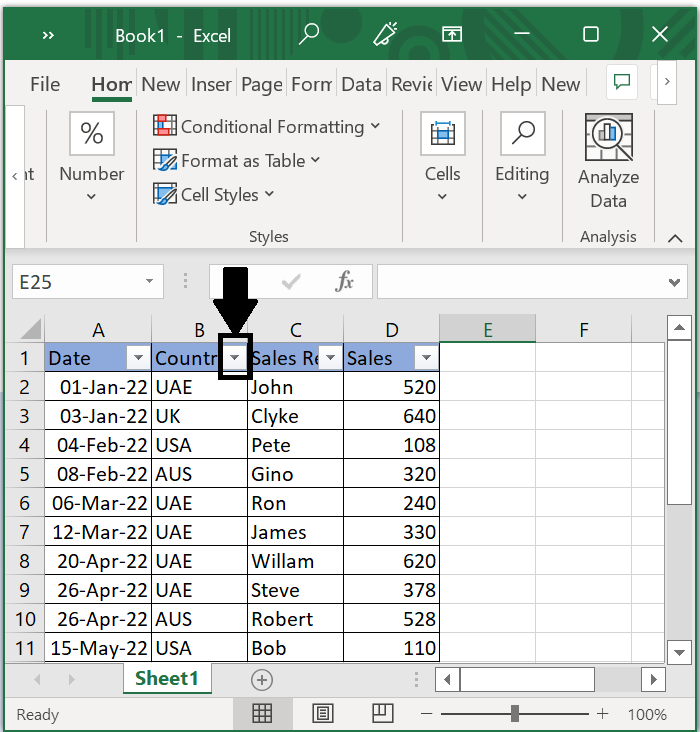Click the Insert Function fx icon

coord(345,281)
